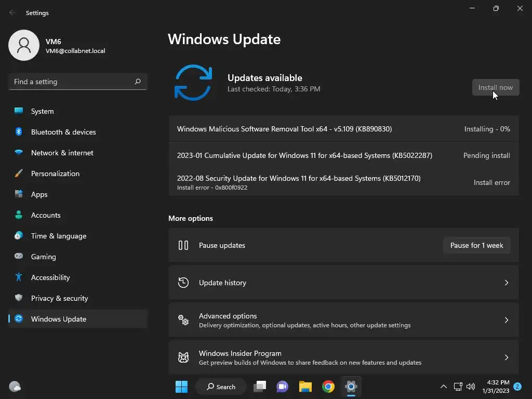The height and width of the screenshot is (399, 532).
Task: Click the magnifier icon in Find a setting
Action: pyautogui.click(x=138, y=82)
